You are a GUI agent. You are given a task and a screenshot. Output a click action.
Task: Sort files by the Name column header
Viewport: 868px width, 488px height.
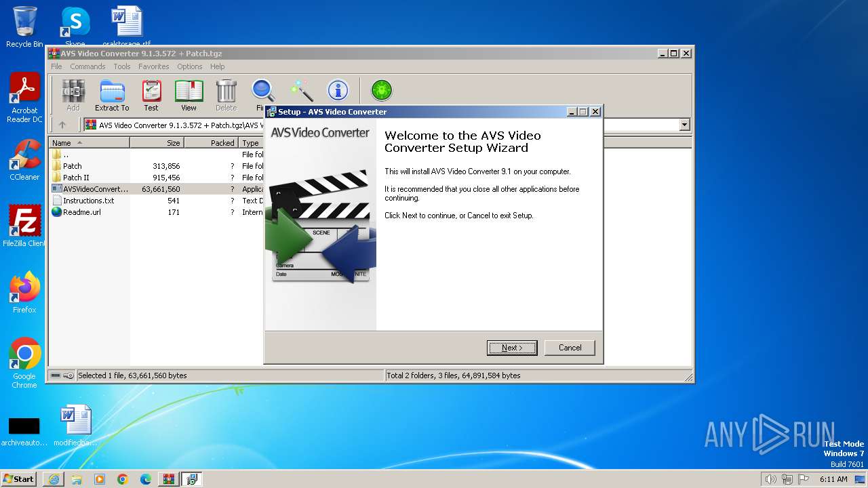coord(89,143)
